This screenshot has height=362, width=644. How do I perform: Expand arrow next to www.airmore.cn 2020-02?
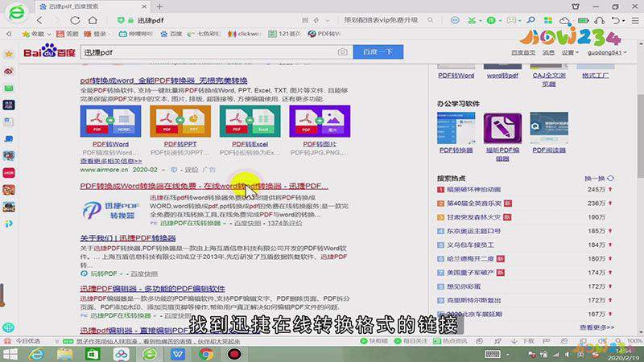[163, 170]
